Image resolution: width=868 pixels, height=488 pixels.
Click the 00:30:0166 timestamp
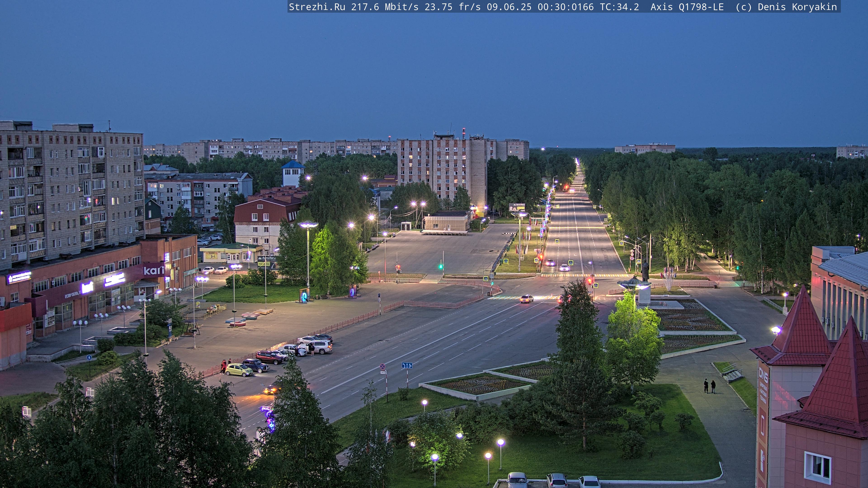click(x=566, y=7)
